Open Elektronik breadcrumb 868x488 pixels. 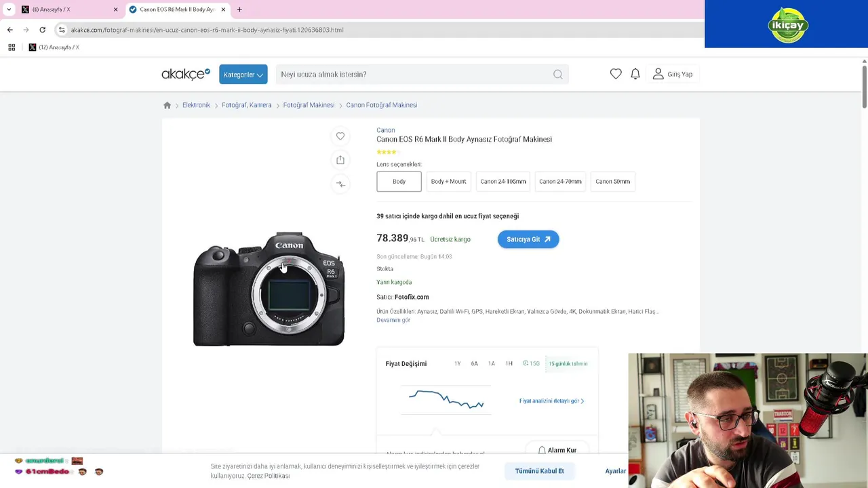pos(196,105)
